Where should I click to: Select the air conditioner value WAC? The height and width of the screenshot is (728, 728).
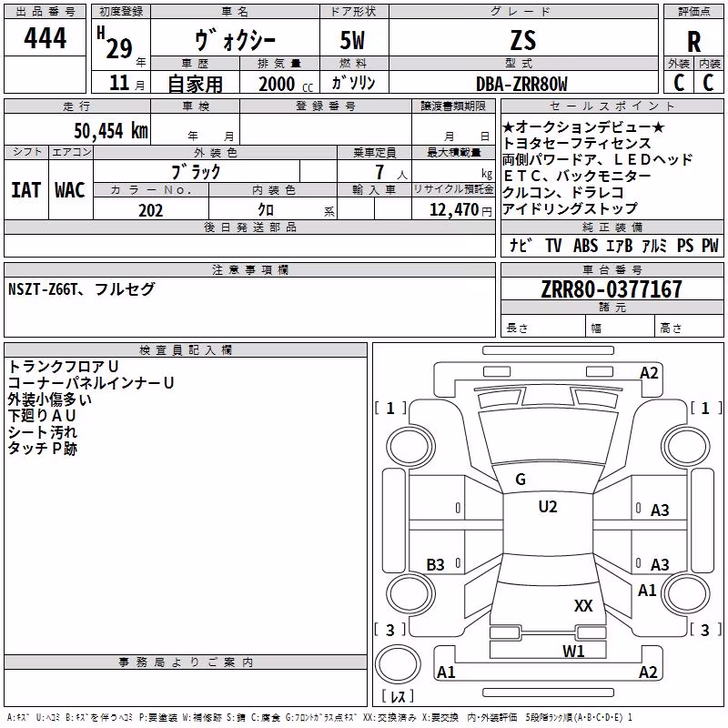tap(70, 190)
